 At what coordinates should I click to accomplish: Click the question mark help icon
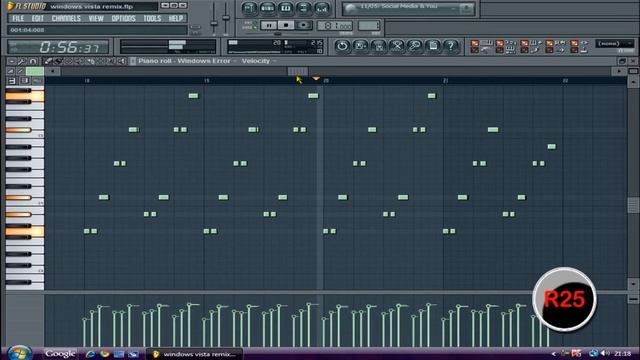[451, 46]
